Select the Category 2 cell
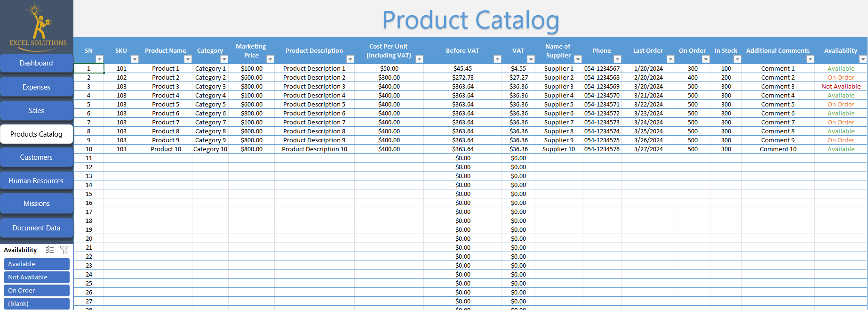Viewport: 868px width, 310px height. pos(210,78)
